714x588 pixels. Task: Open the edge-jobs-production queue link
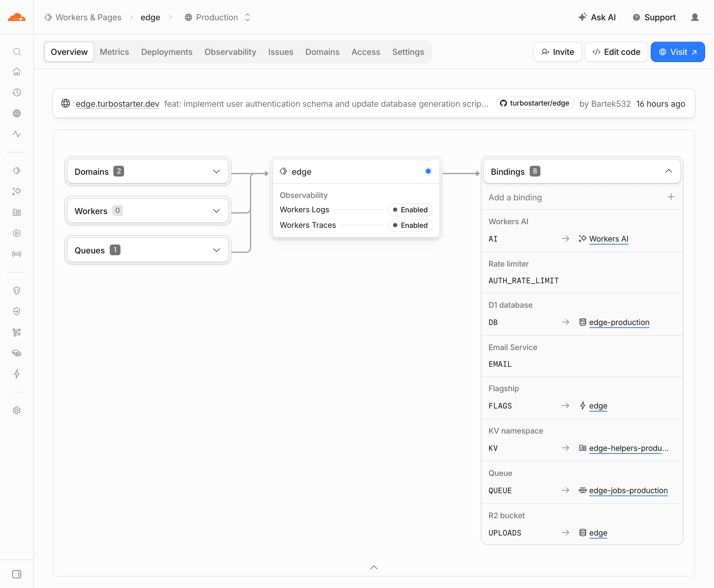(x=628, y=490)
